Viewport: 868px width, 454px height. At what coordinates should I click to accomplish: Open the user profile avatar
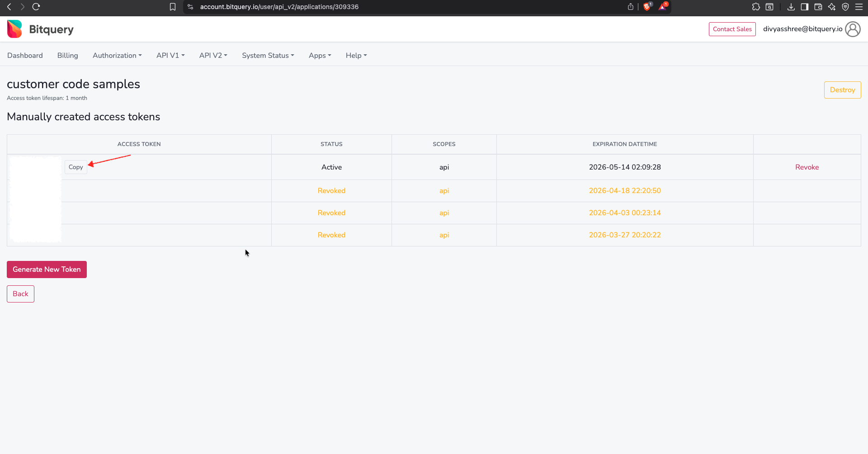(853, 29)
